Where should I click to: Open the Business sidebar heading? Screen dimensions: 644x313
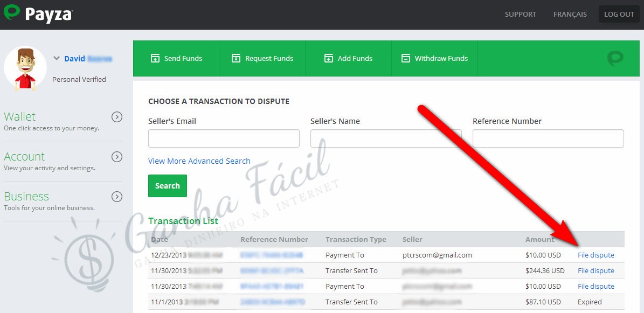[26, 196]
